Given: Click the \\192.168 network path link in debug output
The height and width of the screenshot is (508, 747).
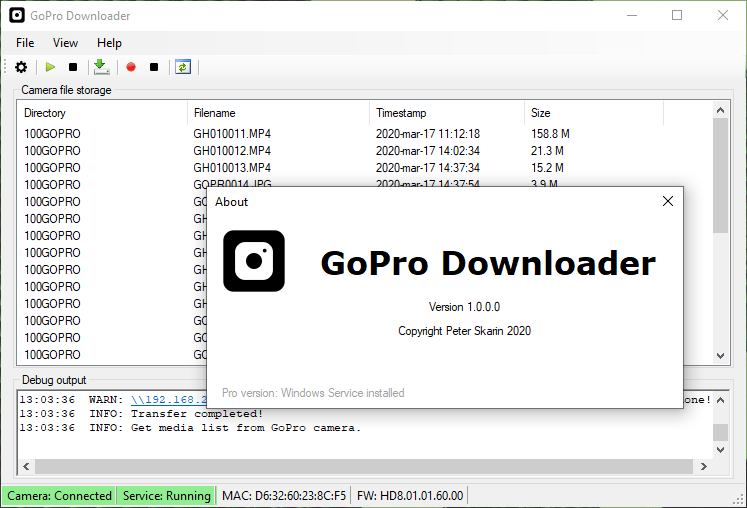Looking at the screenshot, I should pyautogui.click(x=169, y=400).
